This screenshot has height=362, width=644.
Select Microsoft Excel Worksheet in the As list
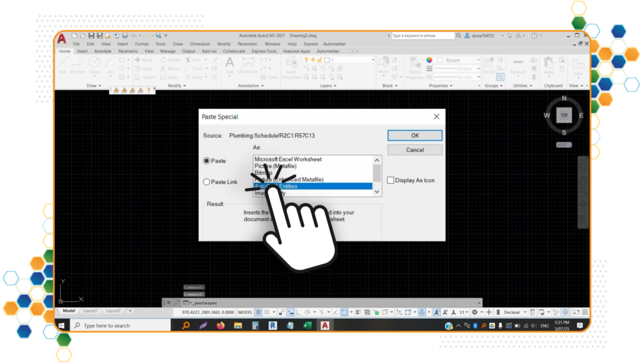click(x=288, y=159)
